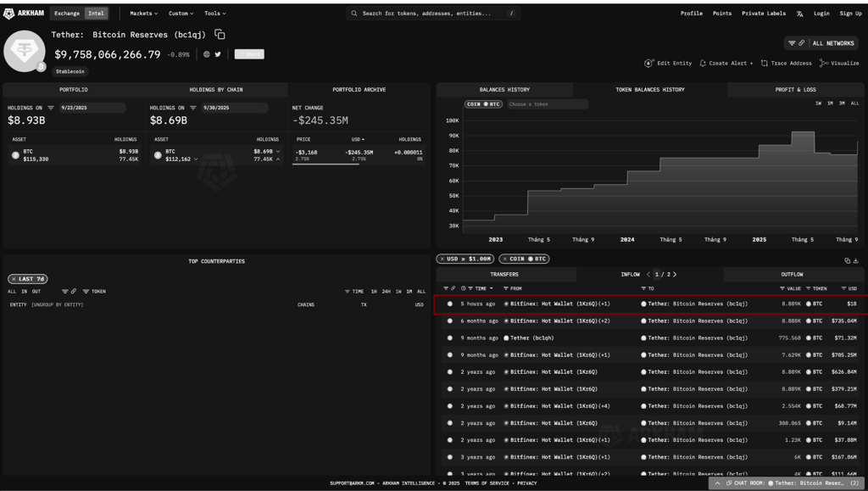The image size is (868, 491).
Task: Show only OUT counterparties
Action: coord(36,291)
